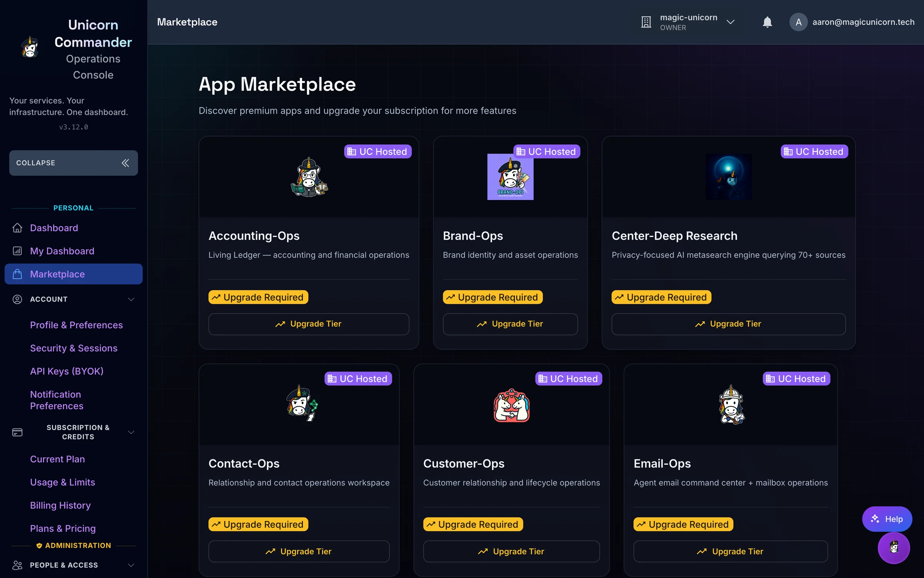Click Upgrade Tier for Center-Deep Research

pos(728,324)
